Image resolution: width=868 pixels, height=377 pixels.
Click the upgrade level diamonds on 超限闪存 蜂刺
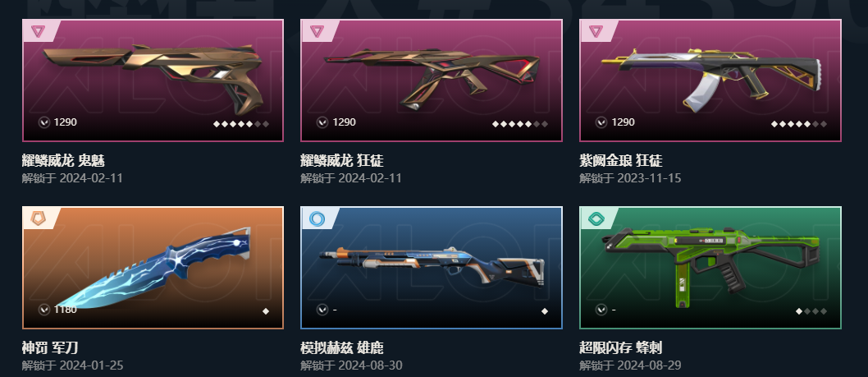tap(811, 311)
